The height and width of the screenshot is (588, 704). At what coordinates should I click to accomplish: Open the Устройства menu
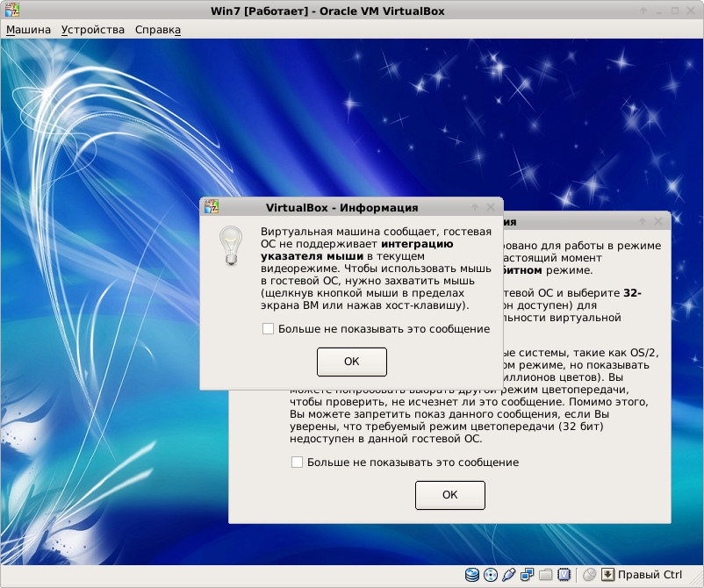(x=92, y=30)
